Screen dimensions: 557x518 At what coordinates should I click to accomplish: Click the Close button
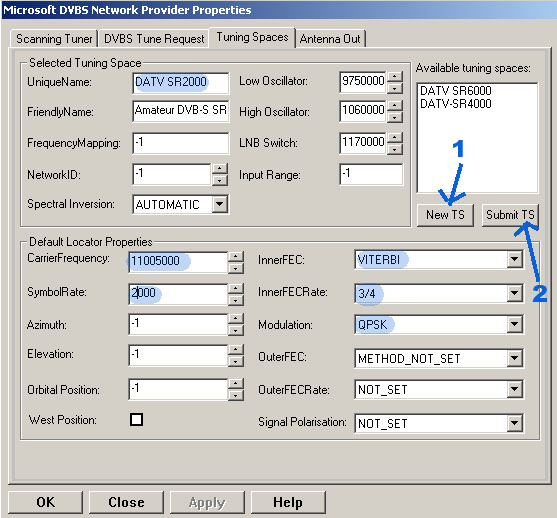(x=126, y=502)
